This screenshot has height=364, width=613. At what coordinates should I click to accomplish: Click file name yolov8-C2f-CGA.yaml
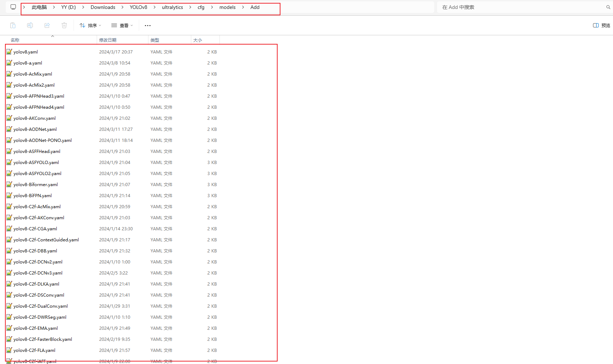[x=35, y=229]
